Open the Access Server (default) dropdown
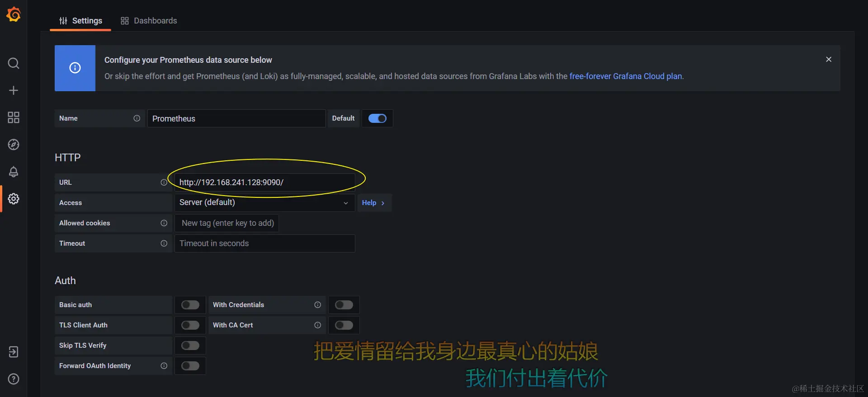The width and height of the screenshot is (868, 397). pos(264,203)
